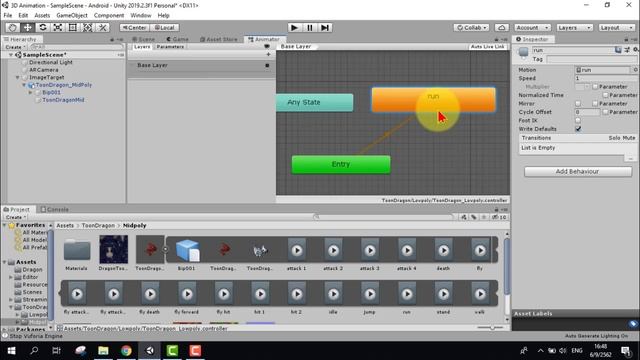Open the Layers dropdown in toolbar
The width and height of the screenshot is (640, 360).
574,27
